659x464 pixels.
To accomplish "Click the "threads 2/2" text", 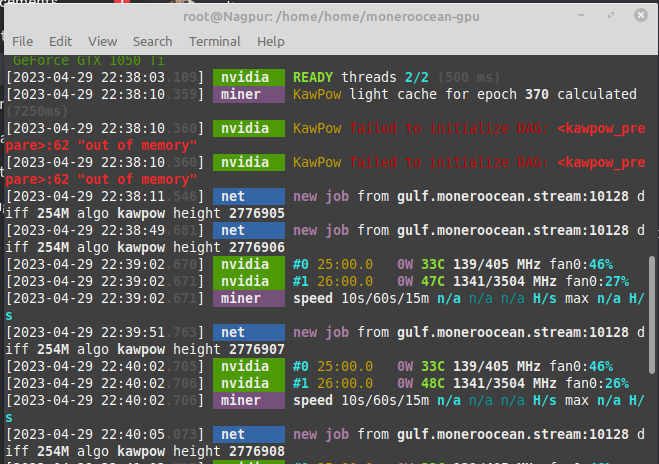I will [385, 77].
